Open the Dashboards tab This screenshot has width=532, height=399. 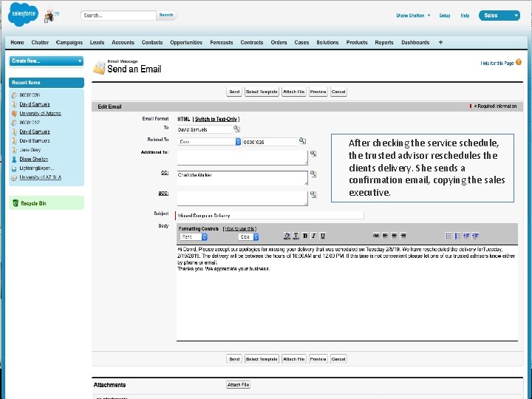(415, 42)
